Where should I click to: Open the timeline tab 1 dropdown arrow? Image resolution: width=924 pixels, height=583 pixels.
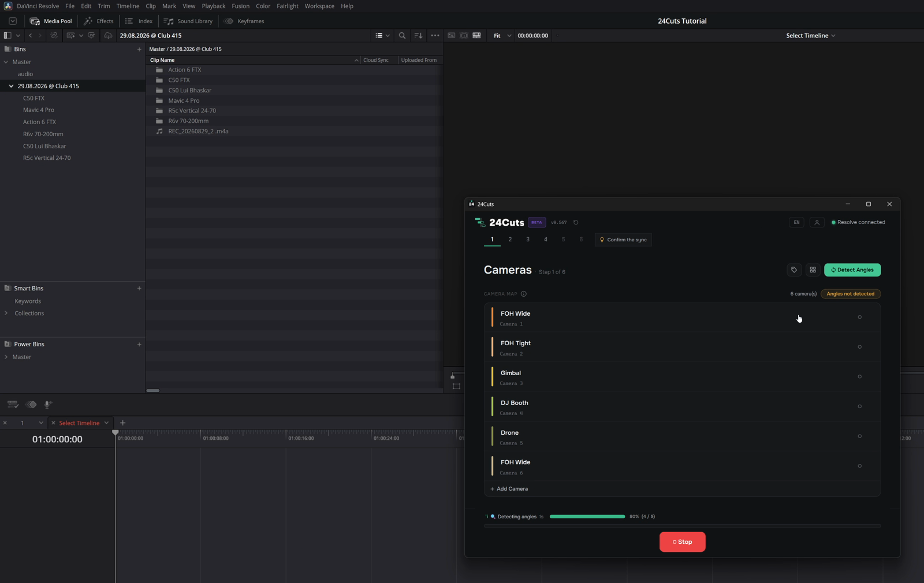point(41,423)
